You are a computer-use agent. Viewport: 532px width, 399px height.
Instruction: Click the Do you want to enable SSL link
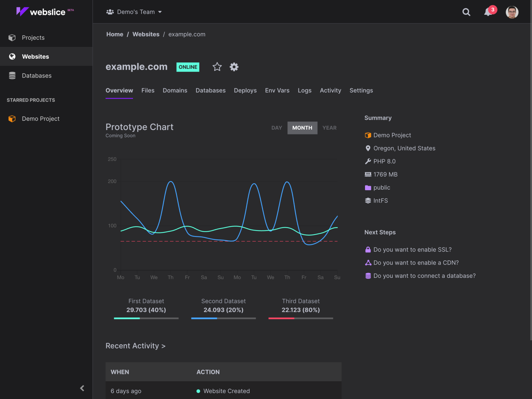[x=412, y=249]
